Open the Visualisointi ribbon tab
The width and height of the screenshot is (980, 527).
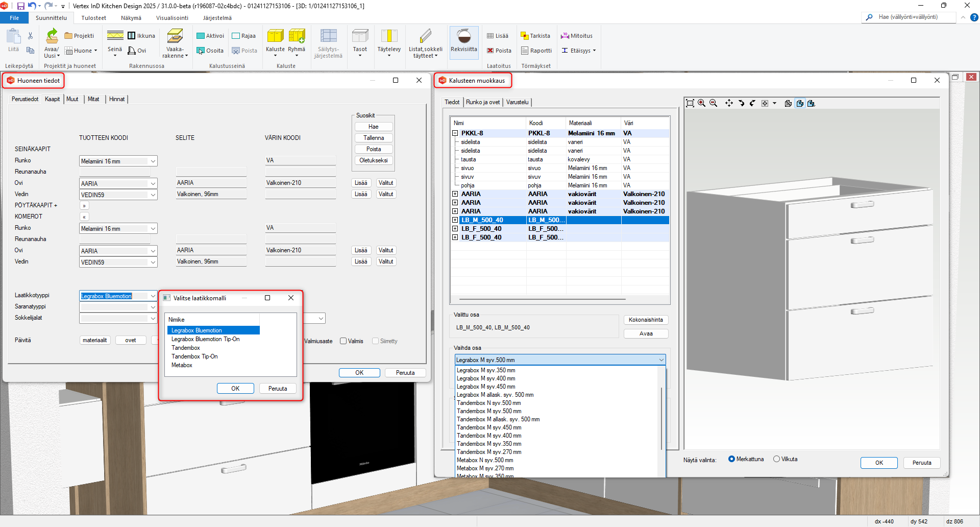pyautogui.click(x=172, y=18)
